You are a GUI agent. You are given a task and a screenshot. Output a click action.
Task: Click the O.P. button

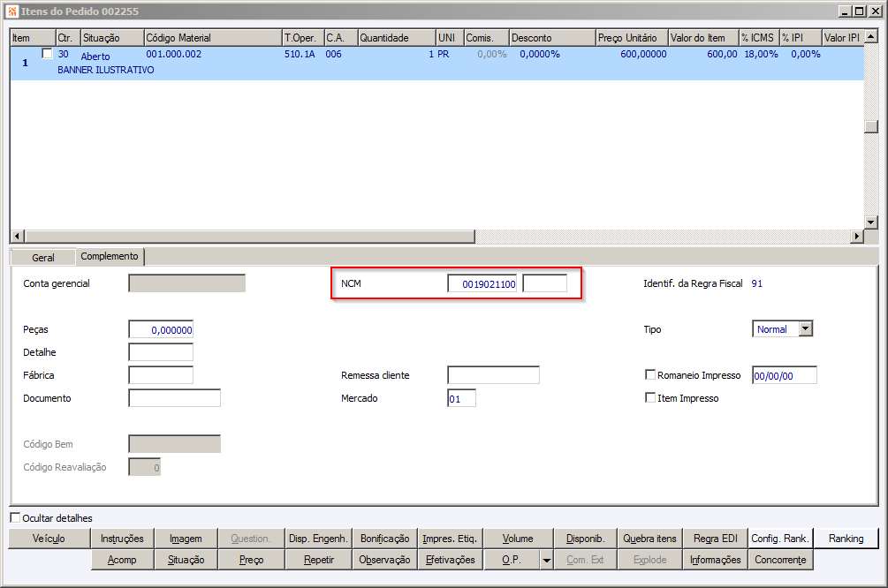click(512, 560)
